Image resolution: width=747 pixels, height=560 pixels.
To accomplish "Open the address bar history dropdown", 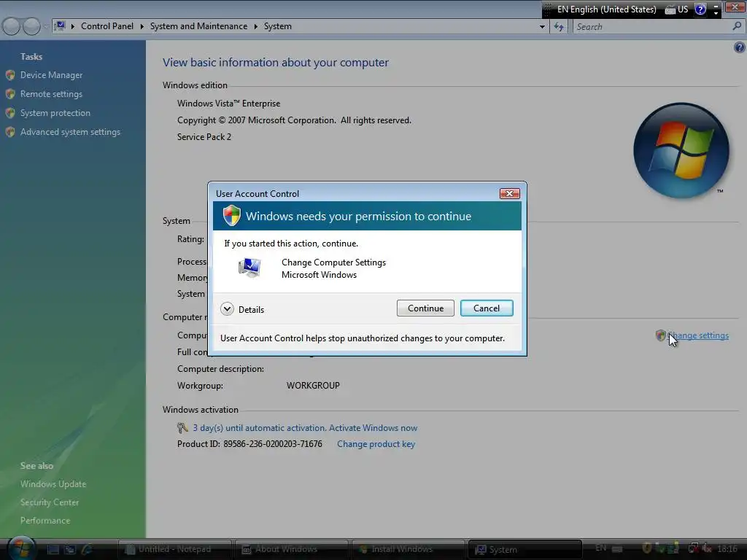I will 542,27.
